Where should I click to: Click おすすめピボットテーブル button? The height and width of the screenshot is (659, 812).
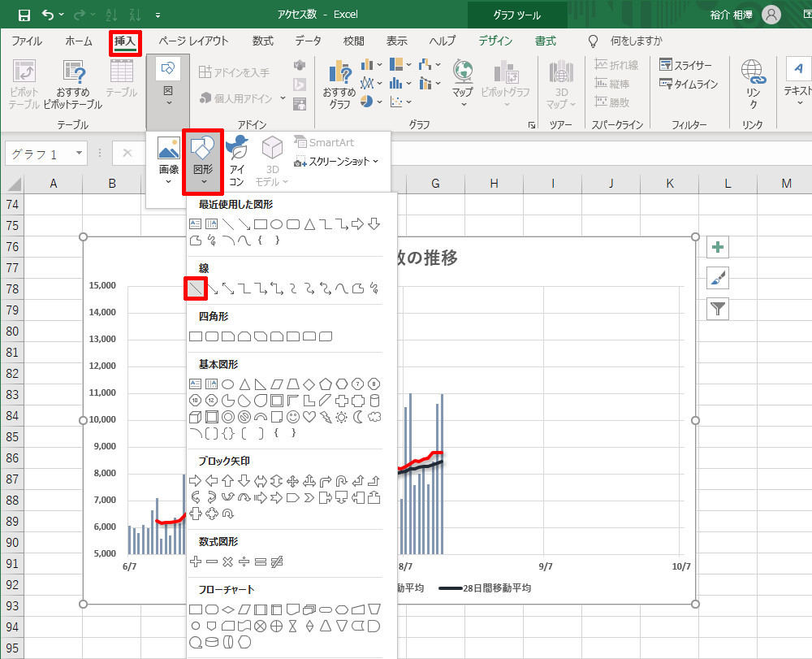point(73,84)
